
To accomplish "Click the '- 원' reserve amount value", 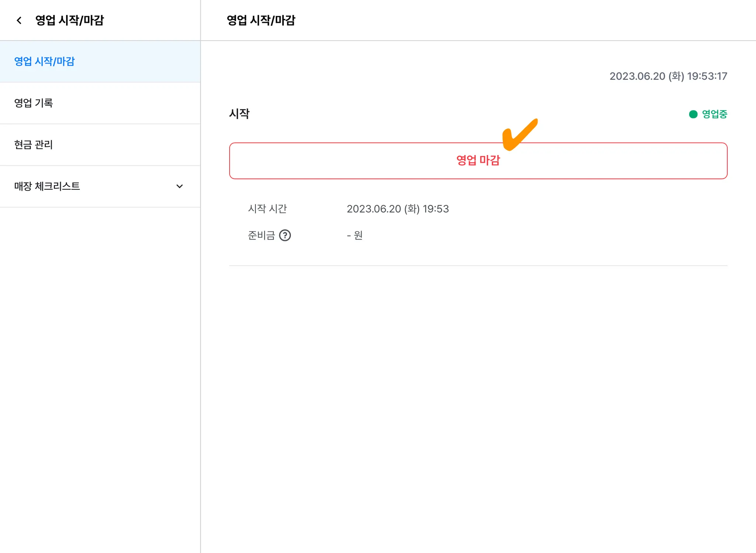I will click(x=355, y=235).
